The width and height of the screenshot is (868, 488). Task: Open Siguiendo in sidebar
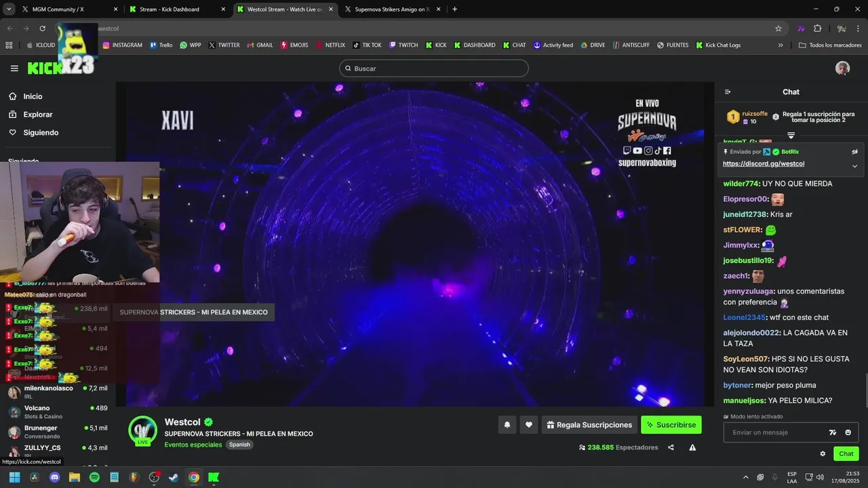[x=41, y=133]
